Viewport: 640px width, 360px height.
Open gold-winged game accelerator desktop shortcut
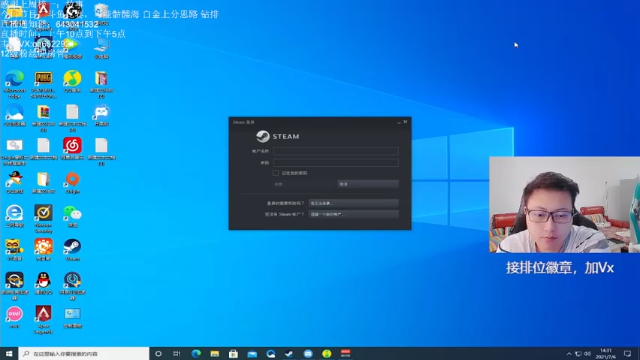pos(15,286)
